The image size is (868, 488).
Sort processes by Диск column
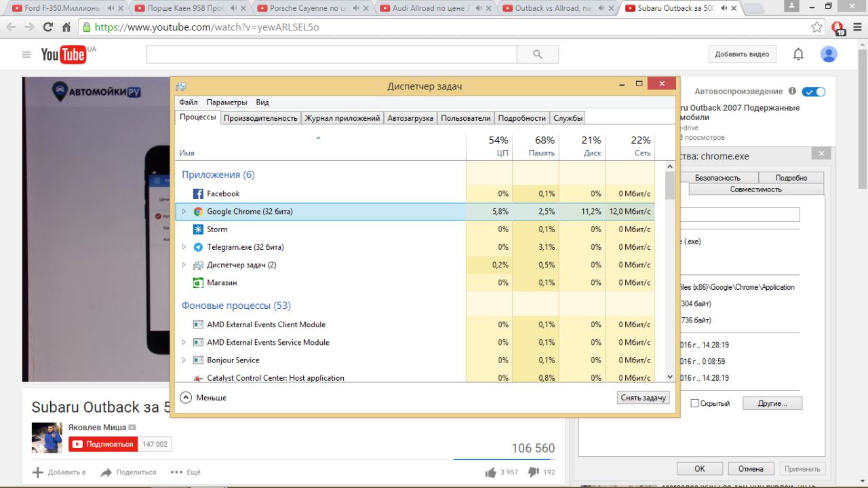click(582, 147)
